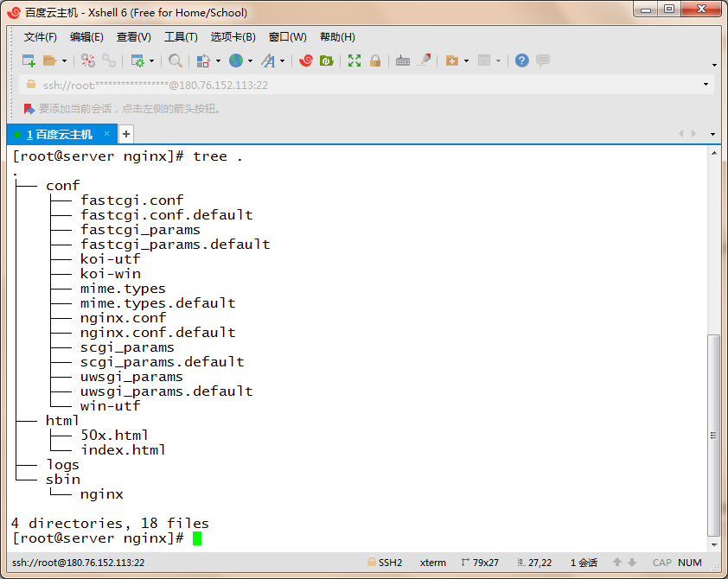Click index.html in the terminal listing

click(x=123, y=450)
